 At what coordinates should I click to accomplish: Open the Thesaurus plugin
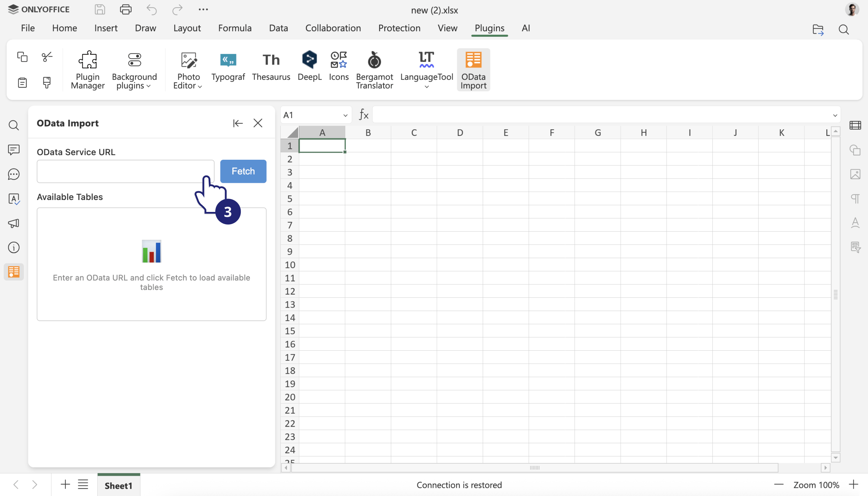click(x=271, y=66)
